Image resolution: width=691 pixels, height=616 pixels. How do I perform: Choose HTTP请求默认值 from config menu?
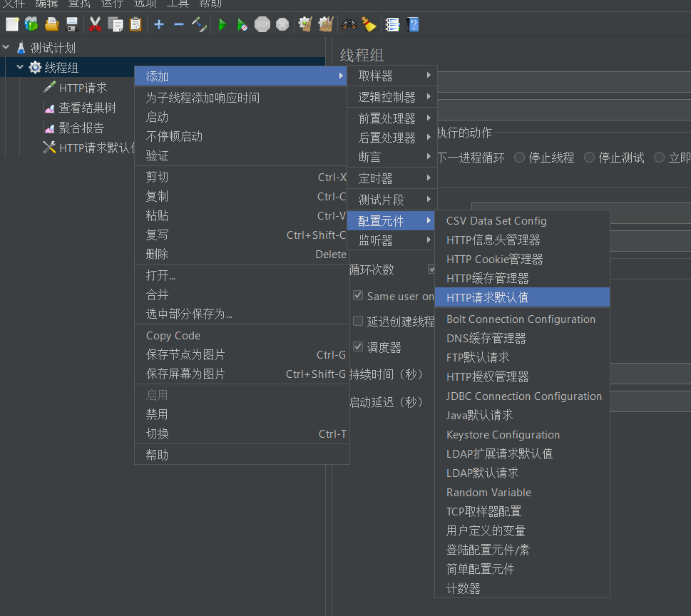[x=522, y=297]
